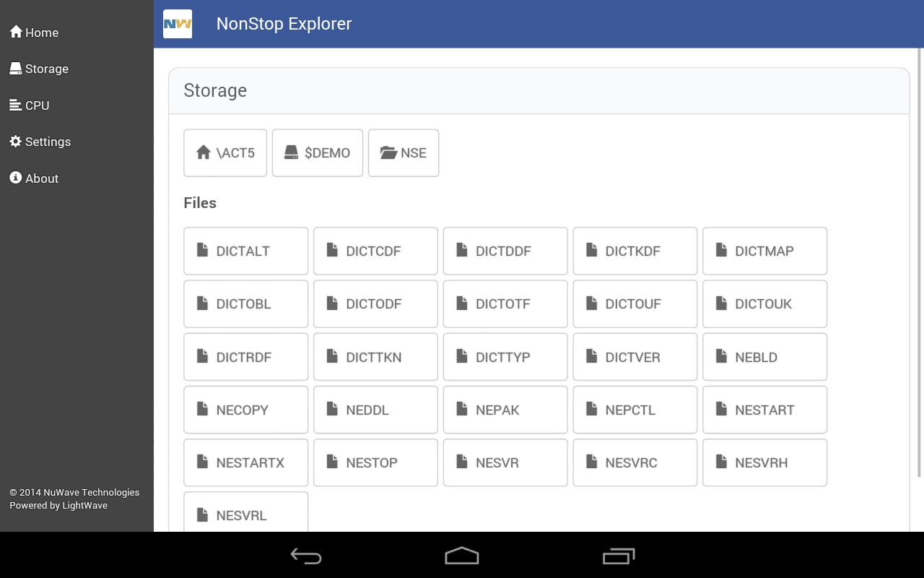Image resolution: width=924 pixels, height=578 pixels.
Task: Open file DICTDDF
Action: tap(505, 251)
